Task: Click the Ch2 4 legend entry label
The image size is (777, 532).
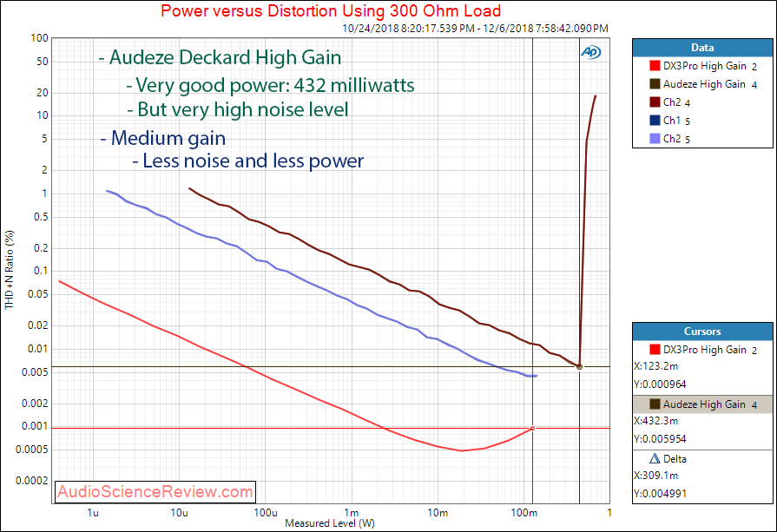Action: click(676, 102)
